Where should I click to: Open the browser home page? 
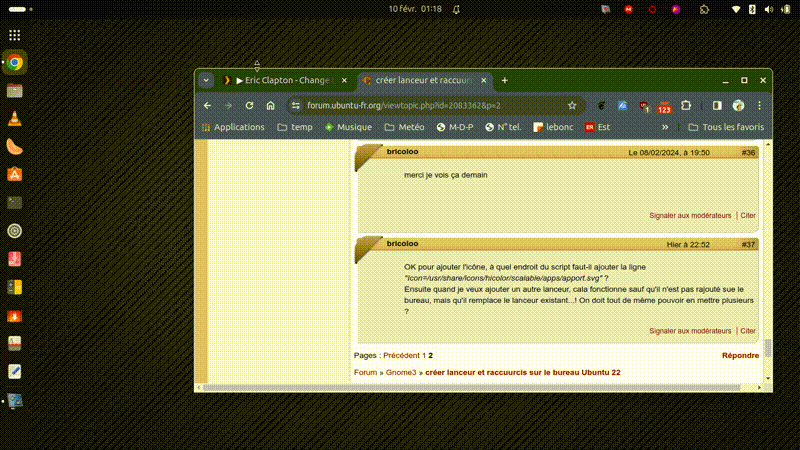270,106
